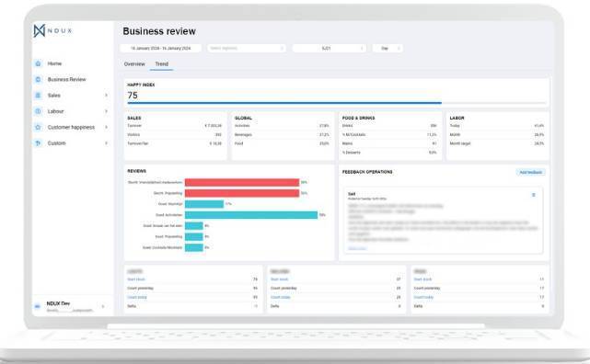The width and height of the screenshot is (590, 364).
Task: Open the Day period dropdown
Action: tap(388, 48)
